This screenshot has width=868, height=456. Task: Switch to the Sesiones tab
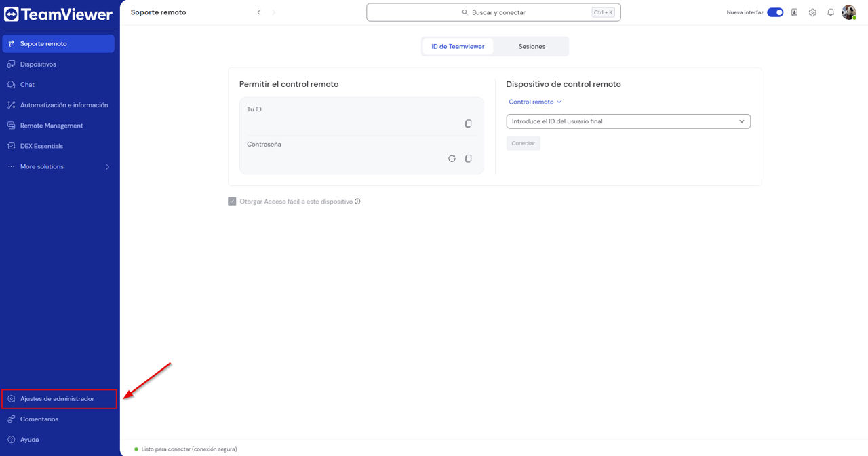click(x=532, y=46)
